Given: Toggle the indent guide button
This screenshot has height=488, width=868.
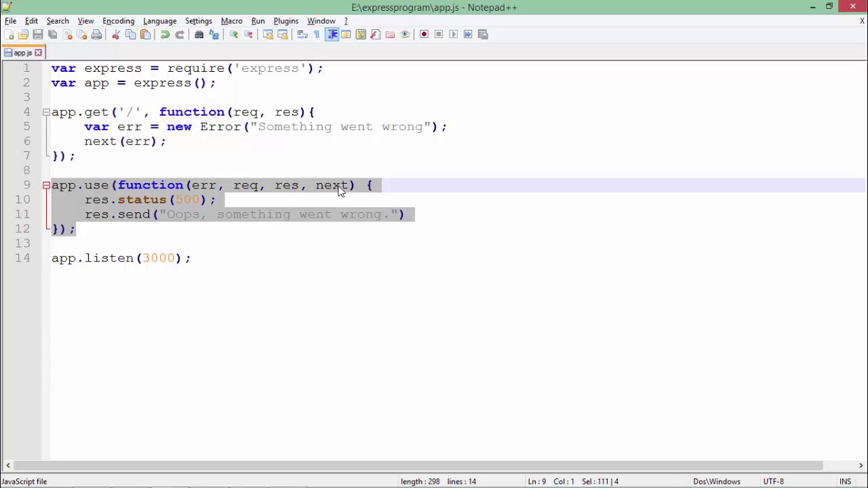Looking at the screenshot, I should (x=332, y=35).
